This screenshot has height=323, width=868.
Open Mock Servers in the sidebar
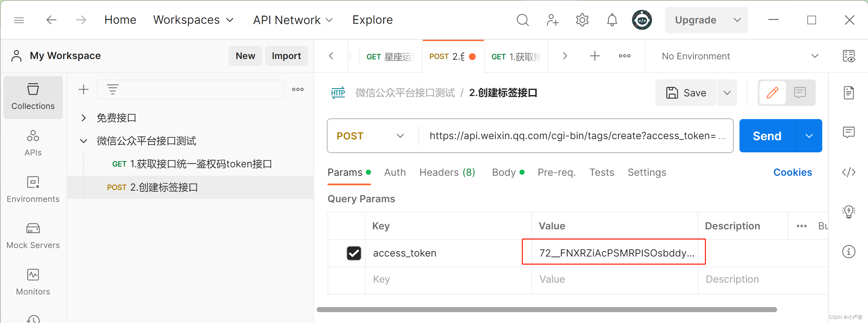(33, 236)
